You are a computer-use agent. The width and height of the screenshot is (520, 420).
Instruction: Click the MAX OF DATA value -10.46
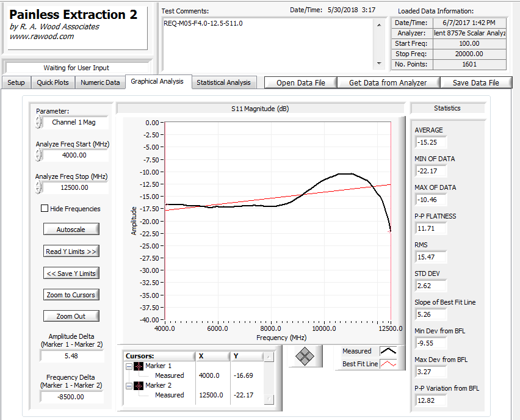point(430,200)
